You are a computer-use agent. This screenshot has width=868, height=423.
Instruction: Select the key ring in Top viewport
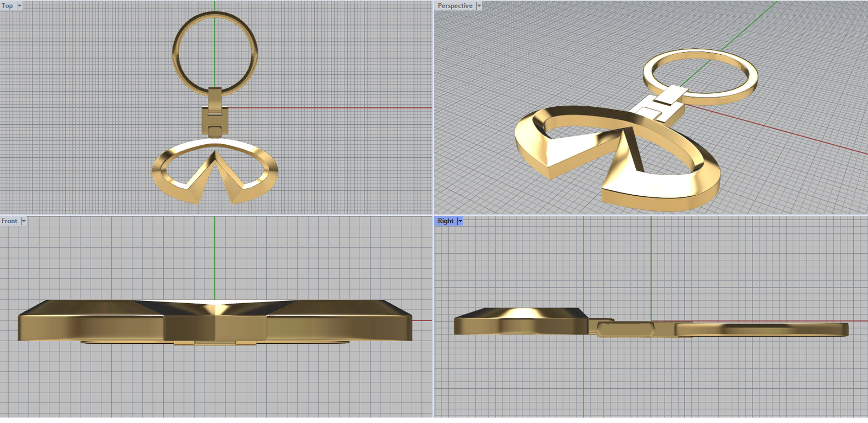pyautogui.click(x=176, y=54)
